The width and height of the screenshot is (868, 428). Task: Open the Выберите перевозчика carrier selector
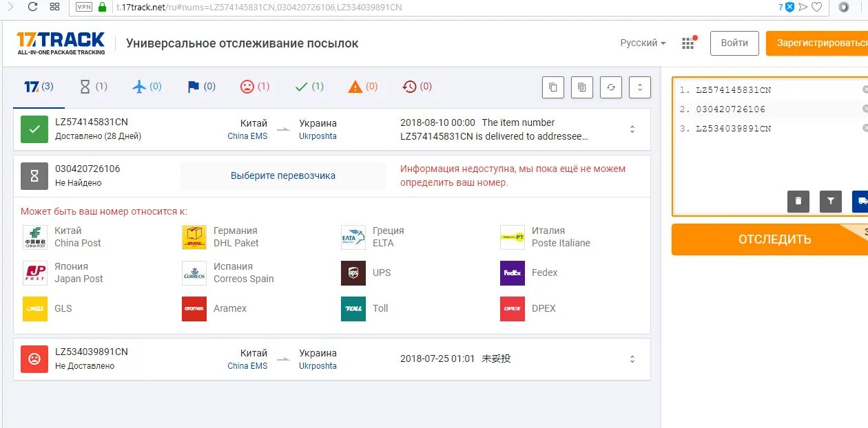tap(283, 176)
